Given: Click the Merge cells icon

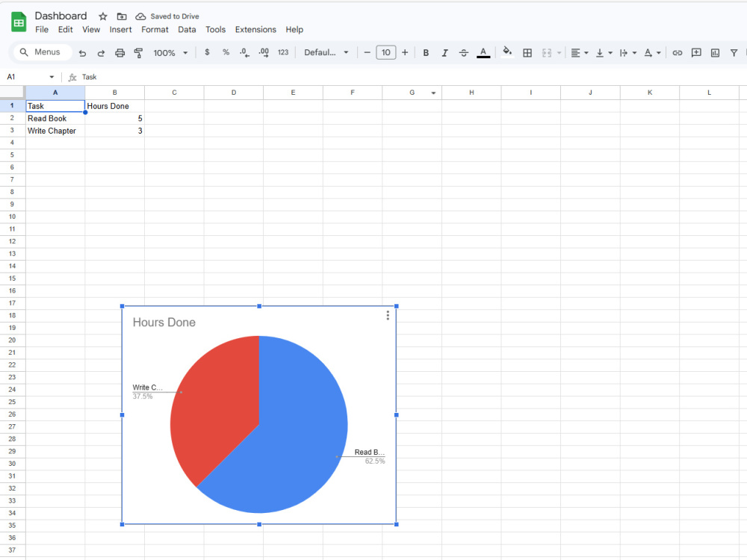Looking at the screenshot, I should [x=547, y=53].
